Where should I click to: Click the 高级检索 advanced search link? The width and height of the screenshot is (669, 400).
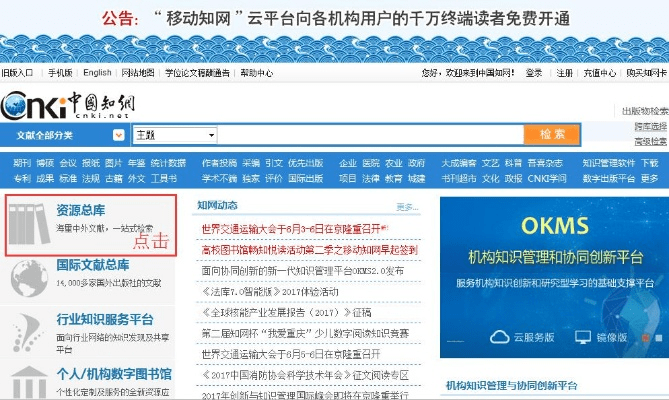pyautogui.click(x=650, y=141)
